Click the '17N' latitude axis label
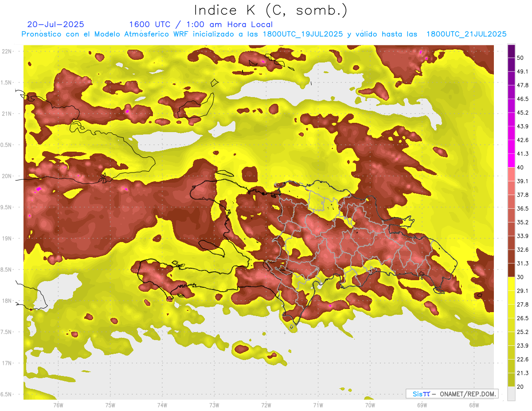Viewport: 532px width, 411px height. tap(8, 363)
